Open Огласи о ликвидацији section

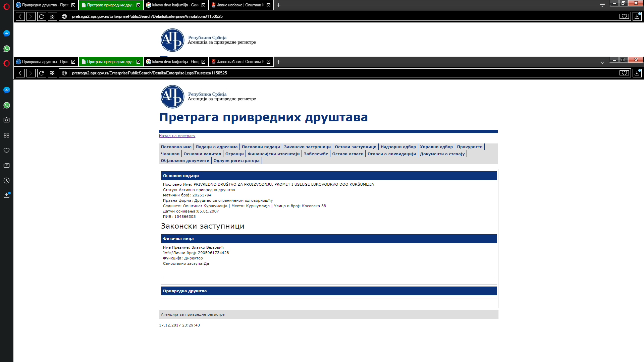coord(392,154)
